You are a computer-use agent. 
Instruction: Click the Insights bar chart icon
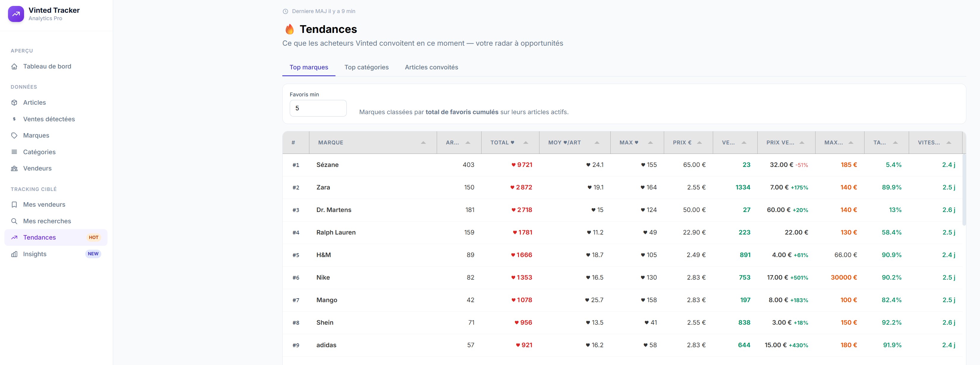(x=14, y=254)
